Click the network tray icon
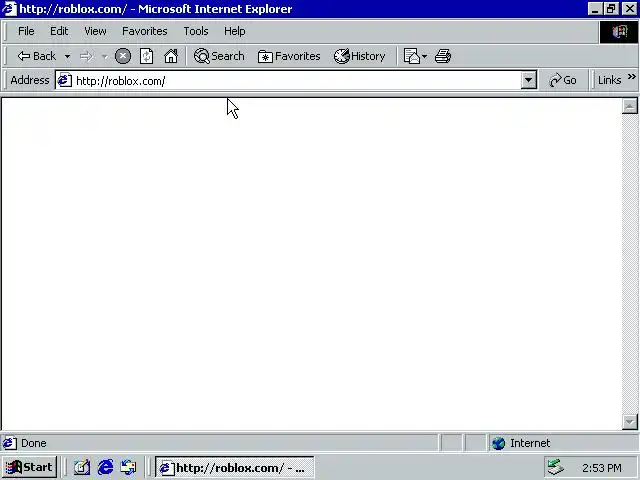The height and width of the screenshot is (480, 640). point(556,467)
